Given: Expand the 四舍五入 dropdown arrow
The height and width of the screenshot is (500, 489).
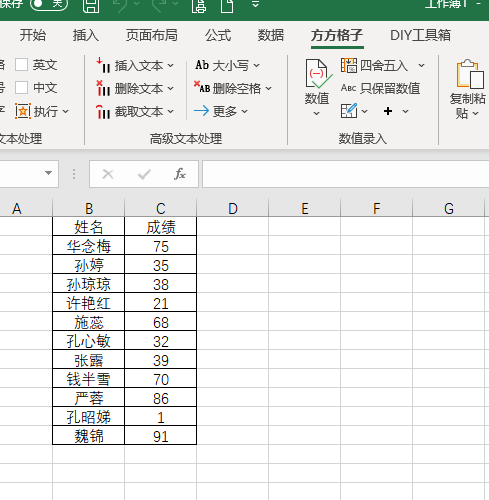Looking at the screenshot, I should click(421, 65).
